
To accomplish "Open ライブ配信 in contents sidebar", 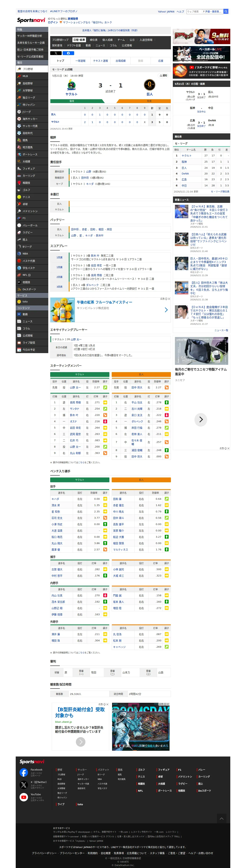I will [x=32, y=342].
